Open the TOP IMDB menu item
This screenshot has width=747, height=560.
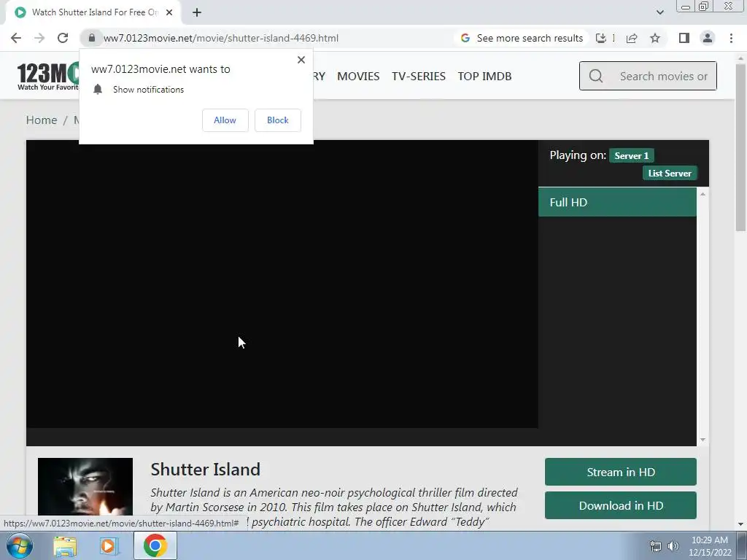coord(484,76)
